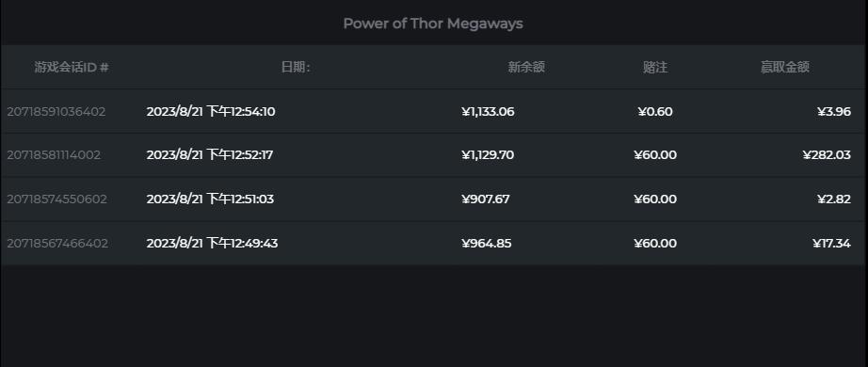Viewport: 868px width, 367px height.
Task: Click the Power of Thor Megaways title
Action: (x=433, y=24)
